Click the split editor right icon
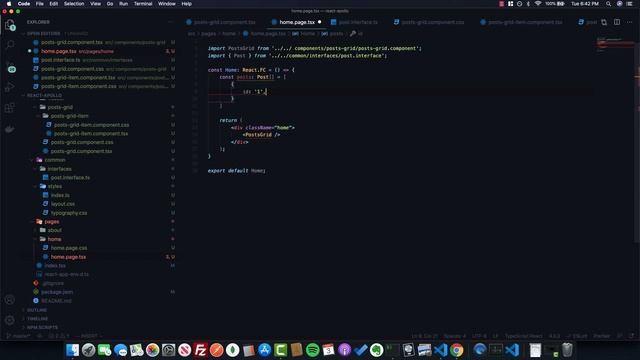This screenshot has width=640, height=360. point(617,22)
